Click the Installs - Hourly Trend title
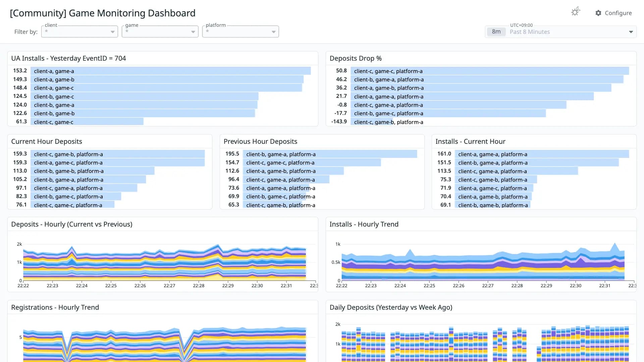Screen dimensions: 644x362 pos(364,224)
